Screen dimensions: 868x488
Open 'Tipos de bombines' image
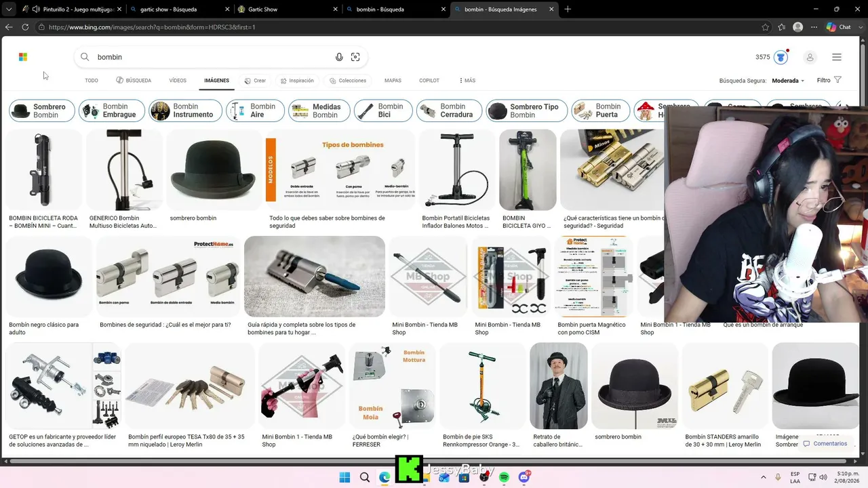(340, 169)
